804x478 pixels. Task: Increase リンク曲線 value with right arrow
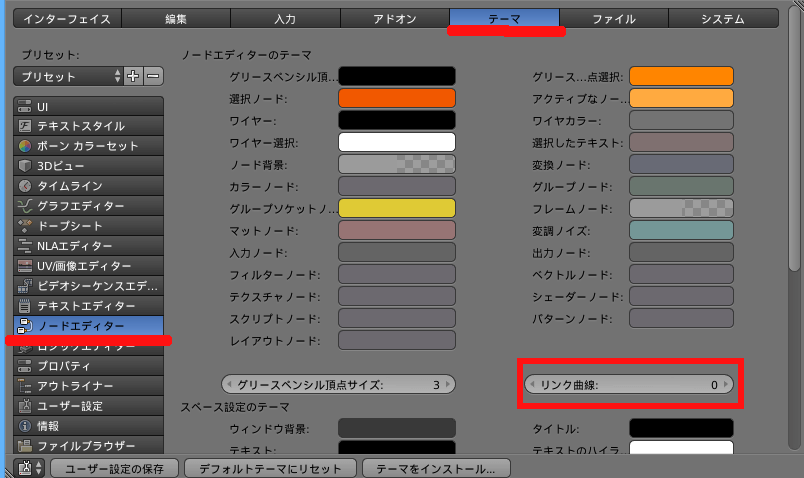pyautogui.click(x=726, y=384)
